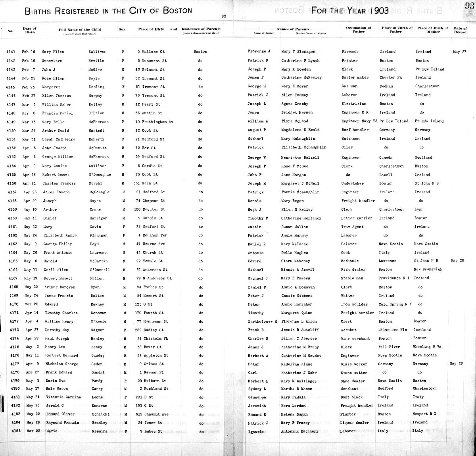Screen dimensions: 476x456
Task: Select mother name 'Mary T Flanagan'
Action: coord(299,52)
